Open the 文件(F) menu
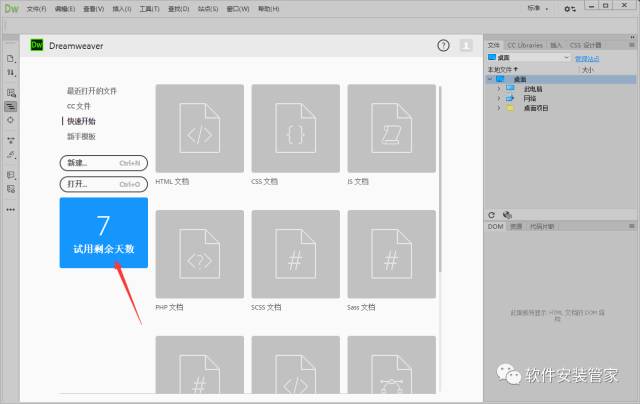The width and height of the screenshot is (640, 404). coord(36,8)
